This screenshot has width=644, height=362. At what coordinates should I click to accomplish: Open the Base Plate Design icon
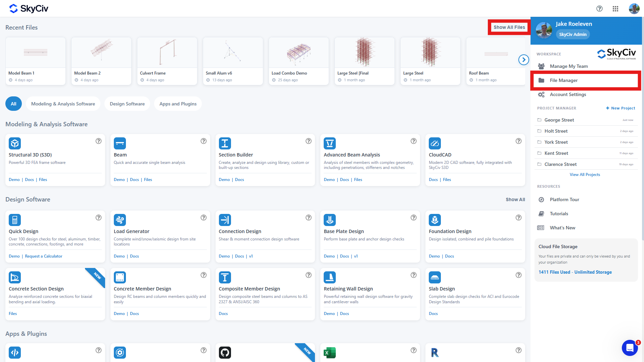330,220
